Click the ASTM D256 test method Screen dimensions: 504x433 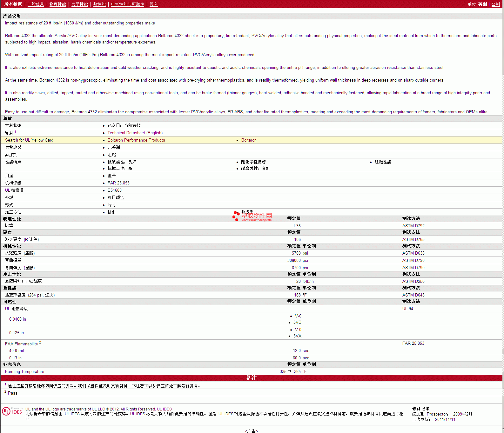413,281
